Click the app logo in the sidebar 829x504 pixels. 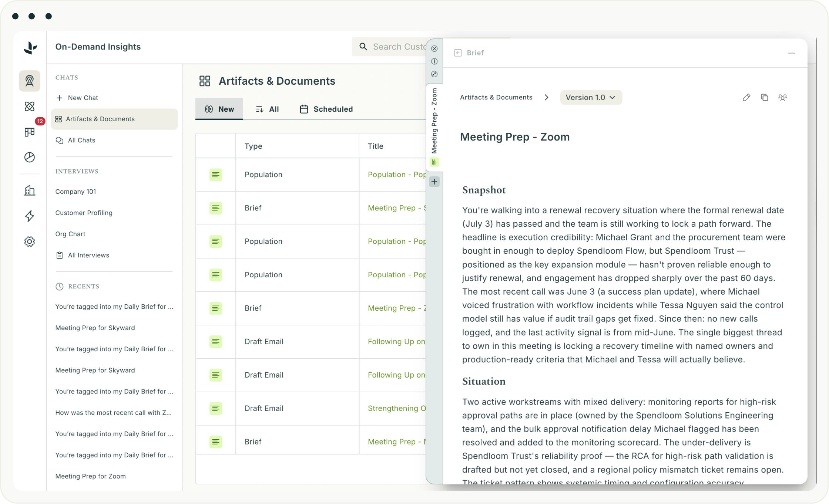coord(30,47)
